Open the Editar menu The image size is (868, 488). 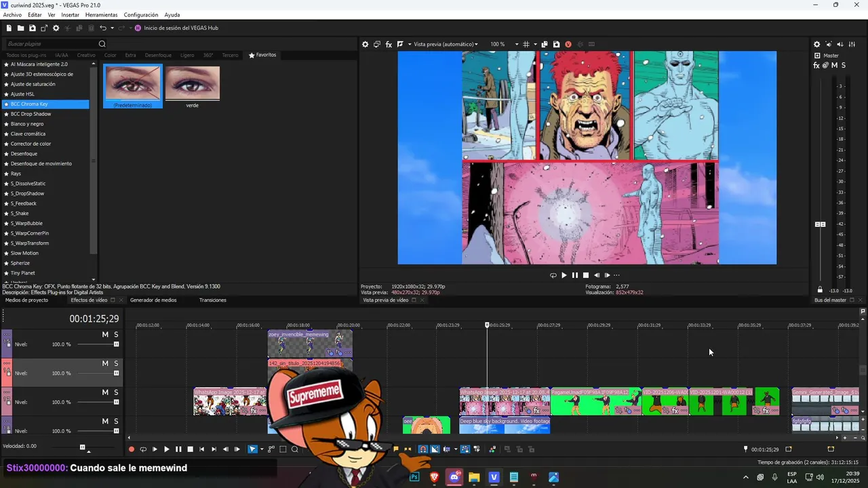tap(35, 15)
